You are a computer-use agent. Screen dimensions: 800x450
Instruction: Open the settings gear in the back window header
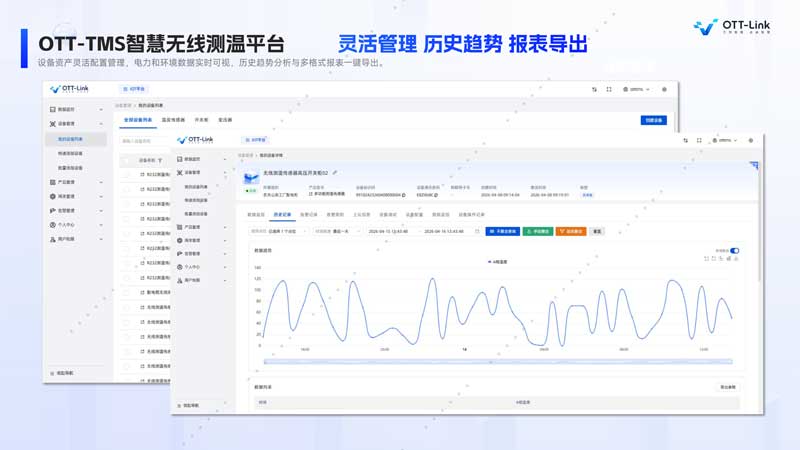[x=664, y=89]
